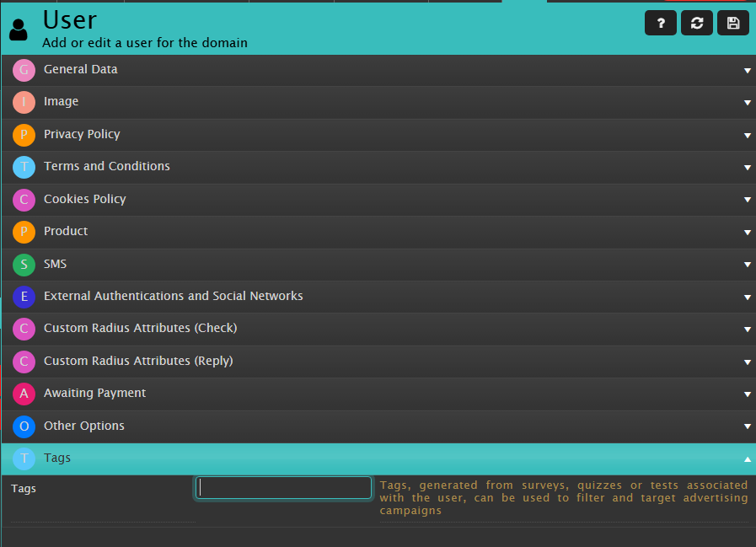756x547 pixels.
Task: Click the red A Awaiting Payment badge
Action: click(24, 394)
